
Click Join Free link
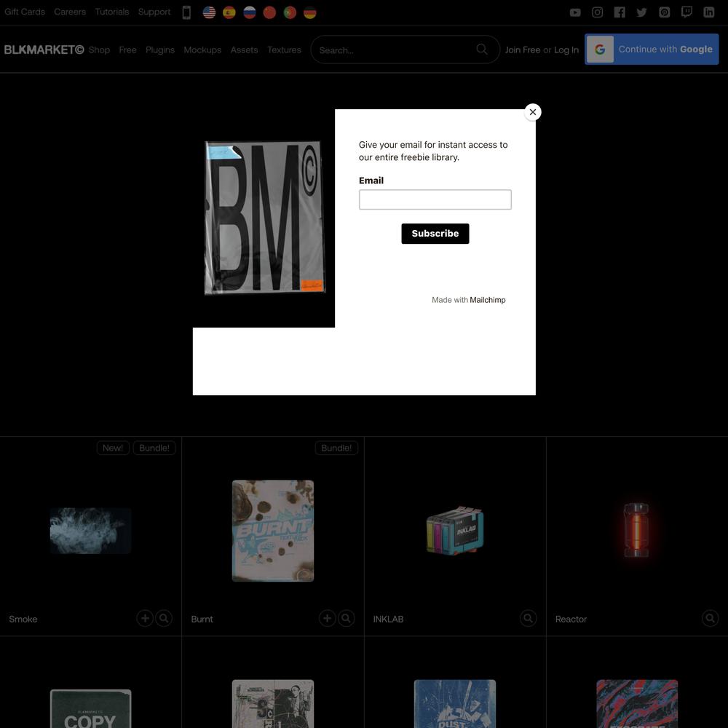523,50
